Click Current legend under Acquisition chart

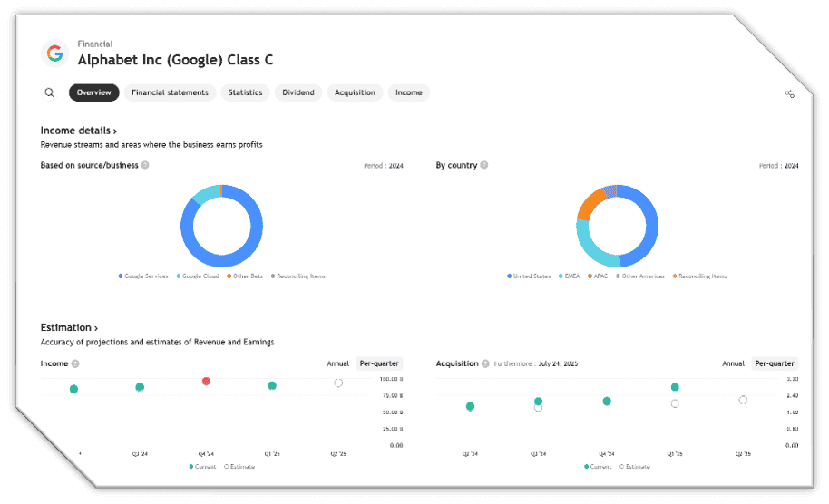598,467
